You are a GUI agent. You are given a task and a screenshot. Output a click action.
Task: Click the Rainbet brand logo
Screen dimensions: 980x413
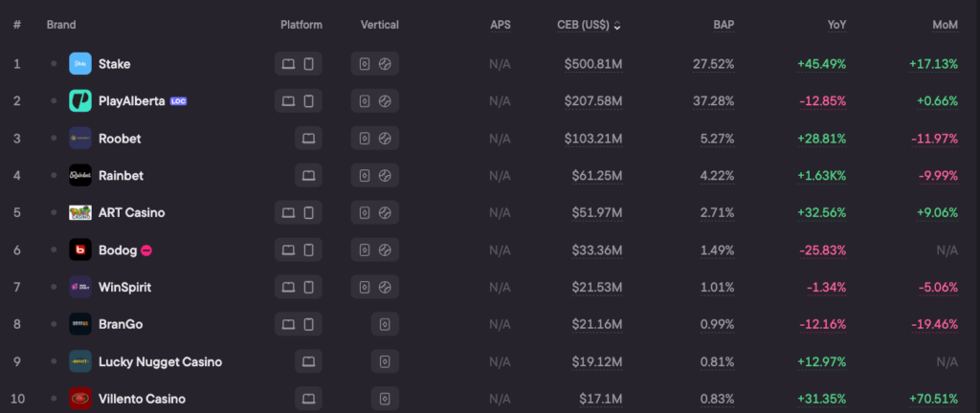(80, 175)
